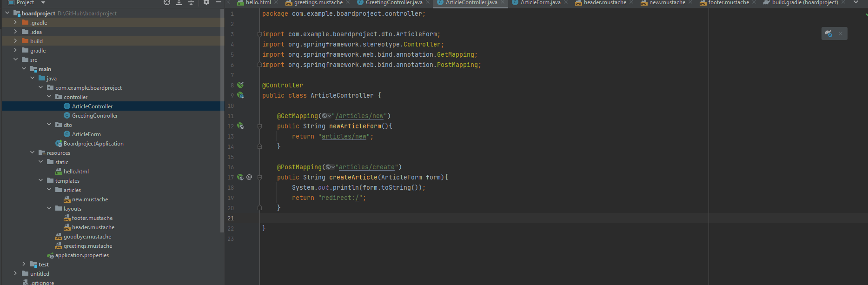Select BoardprojectApplication in project tree
The height and width of the screenshot is (285, 868).
pos(93,144)
